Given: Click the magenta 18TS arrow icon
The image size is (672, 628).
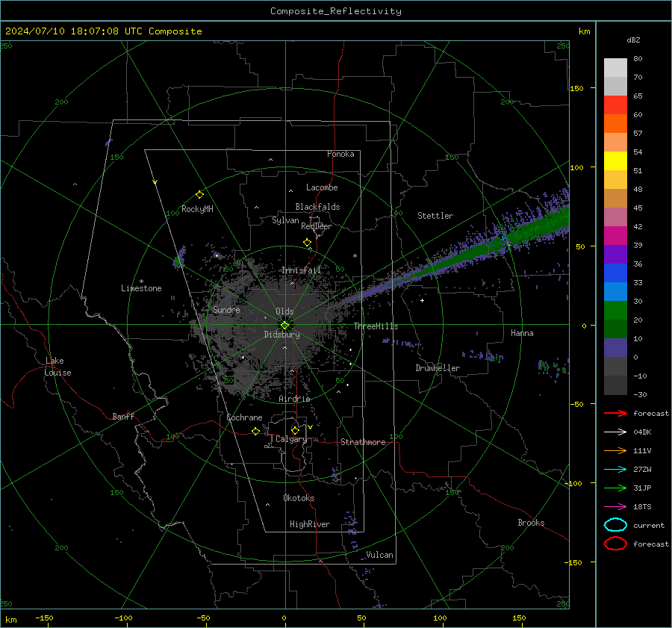Looking at the screenshot, I should coord(615,507).
